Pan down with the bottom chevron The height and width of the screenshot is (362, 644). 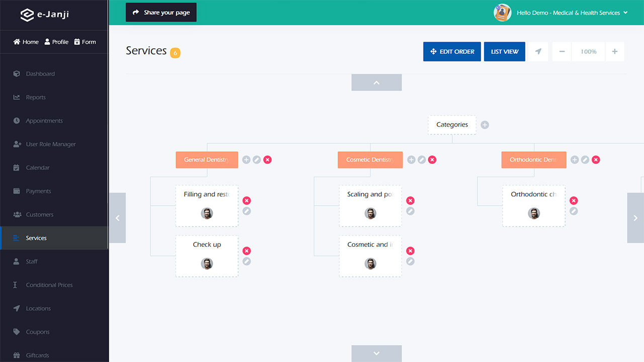click(x=376, y=353)
